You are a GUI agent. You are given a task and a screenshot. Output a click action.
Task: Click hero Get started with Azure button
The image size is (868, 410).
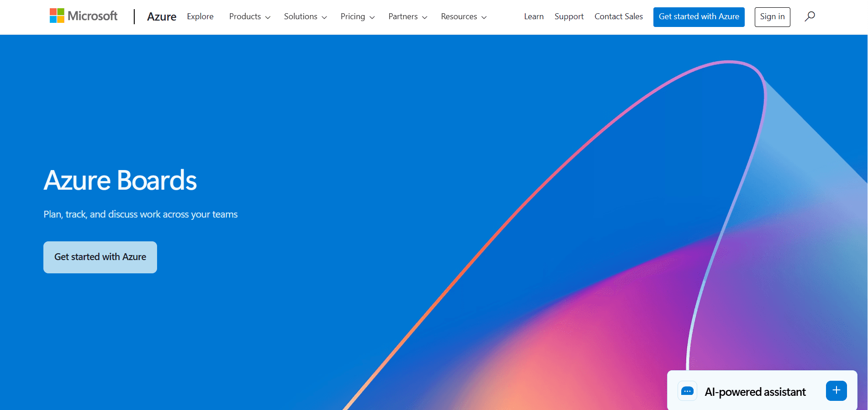[100, 257]
